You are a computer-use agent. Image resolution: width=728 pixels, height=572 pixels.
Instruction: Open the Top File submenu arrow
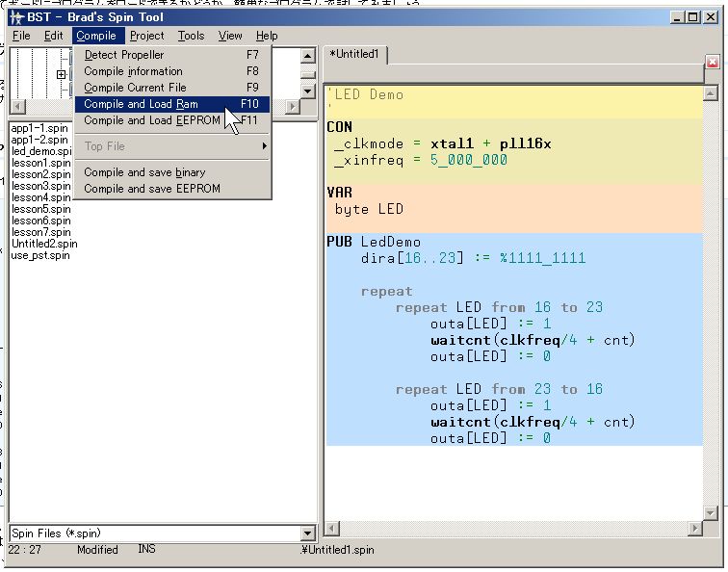tap(264, 146)
